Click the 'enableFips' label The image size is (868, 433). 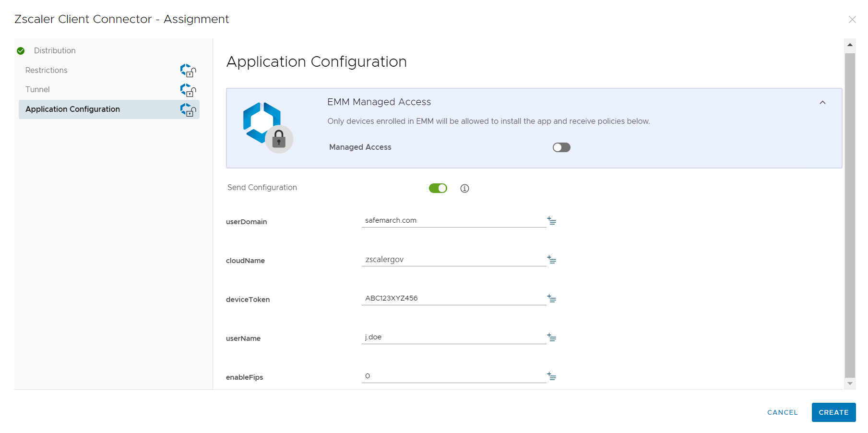(x=245, y=377)
